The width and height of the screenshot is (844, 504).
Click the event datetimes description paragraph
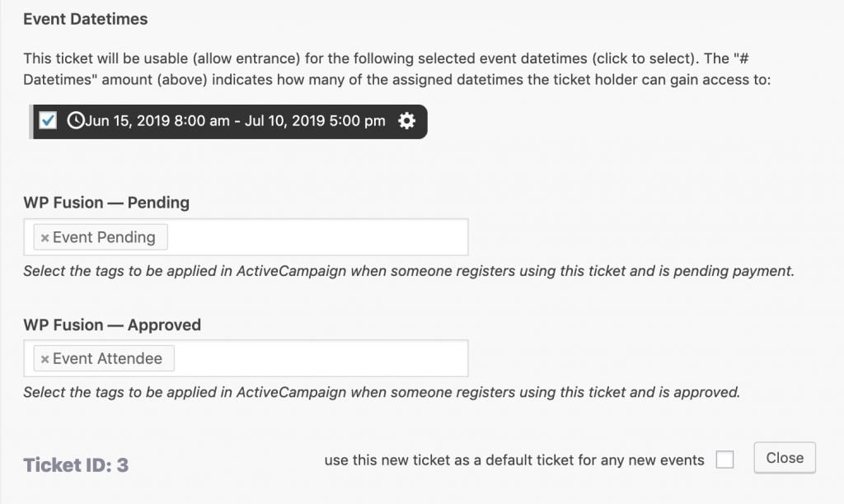click(397, 69)
